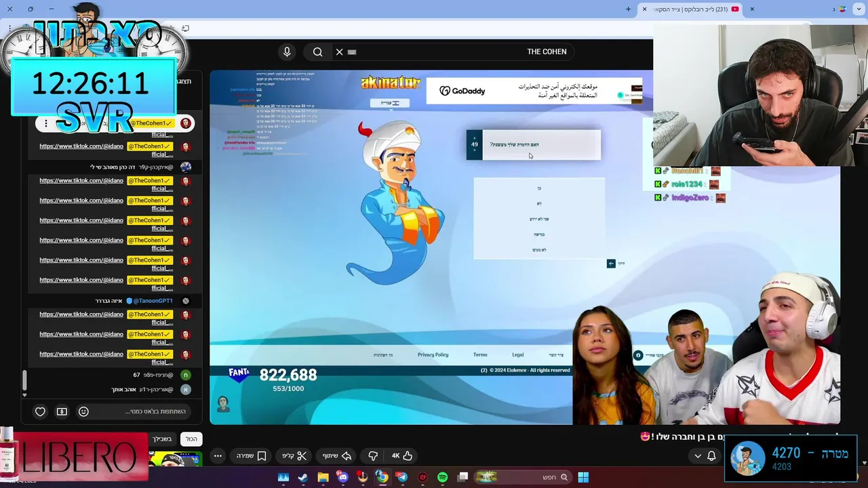Click the heart reaction icon in chat
The height and width of the screenshot is (488, 868).
coord(40,411)
